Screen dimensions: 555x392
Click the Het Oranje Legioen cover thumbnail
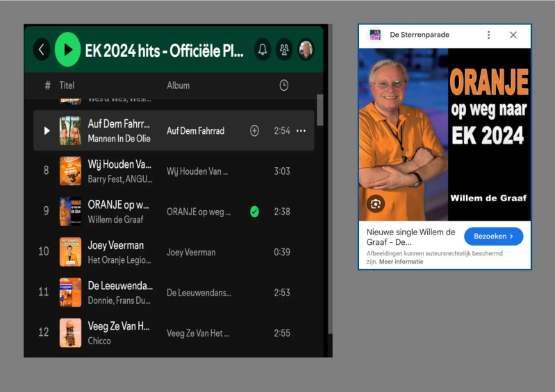click(70, 252)
